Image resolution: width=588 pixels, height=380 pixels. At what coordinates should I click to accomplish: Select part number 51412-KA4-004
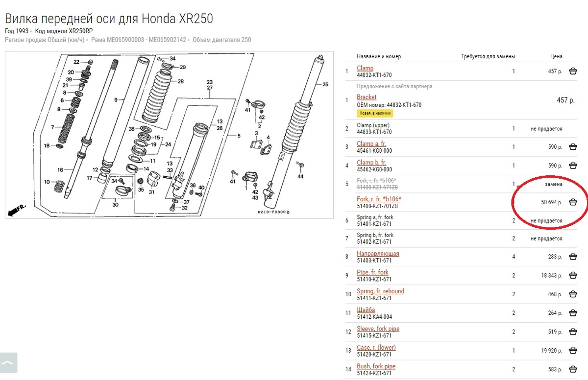coord(374,317)
